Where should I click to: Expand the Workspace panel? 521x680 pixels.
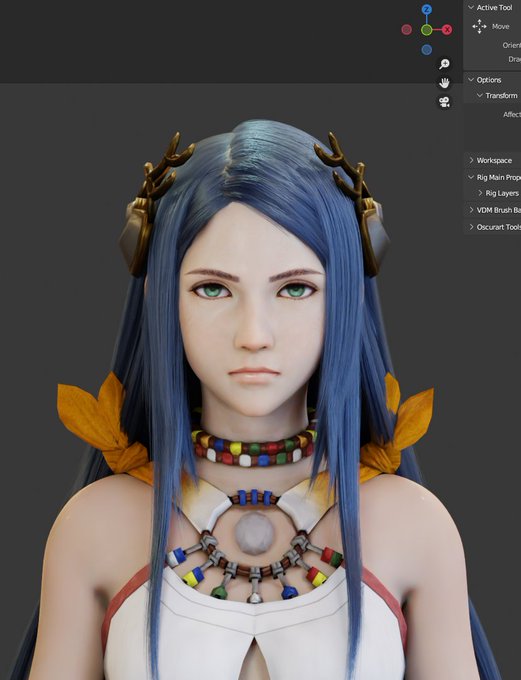471,160
